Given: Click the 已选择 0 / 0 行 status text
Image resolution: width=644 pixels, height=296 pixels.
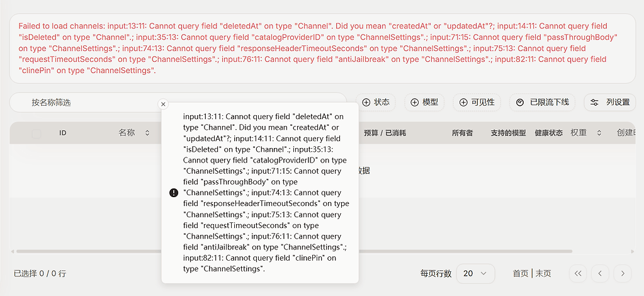Looking at the screenshot, I should click(40, 273).
